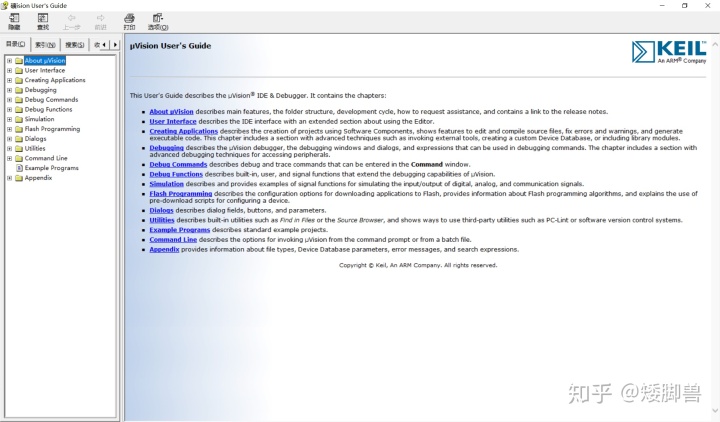Click the content pane scroll down arrow
This screenshot has width=720, height=422.
point(715,411)
